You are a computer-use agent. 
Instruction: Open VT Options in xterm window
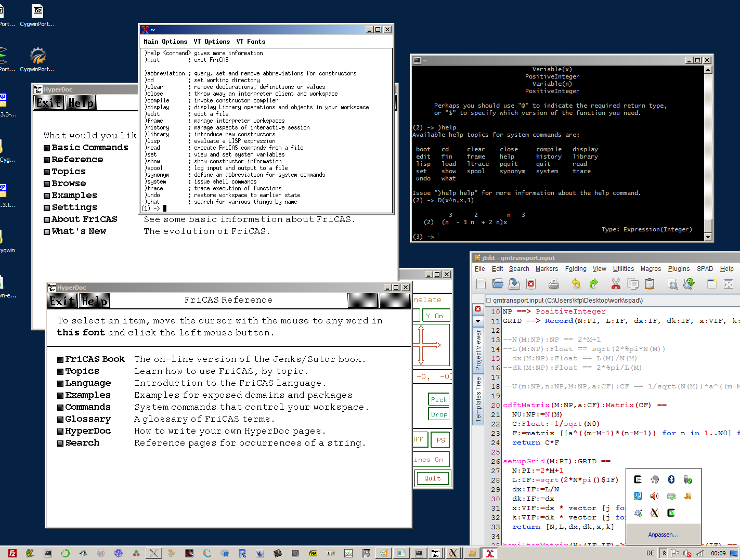tap(212, 42)
